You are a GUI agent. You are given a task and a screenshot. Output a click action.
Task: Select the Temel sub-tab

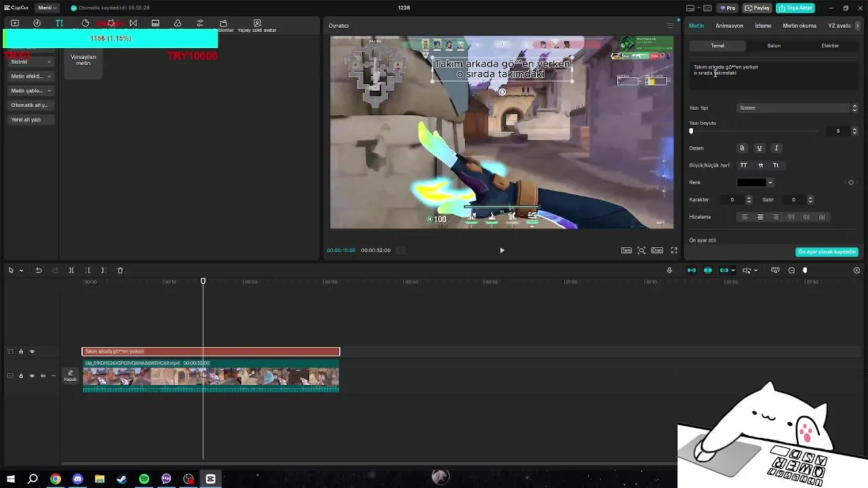point(717,45)
